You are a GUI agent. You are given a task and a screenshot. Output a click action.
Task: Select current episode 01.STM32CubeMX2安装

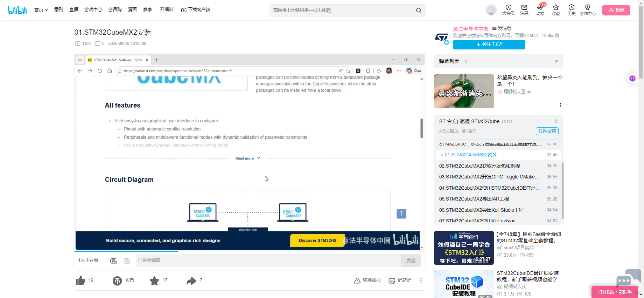click(x=498, y=155)
